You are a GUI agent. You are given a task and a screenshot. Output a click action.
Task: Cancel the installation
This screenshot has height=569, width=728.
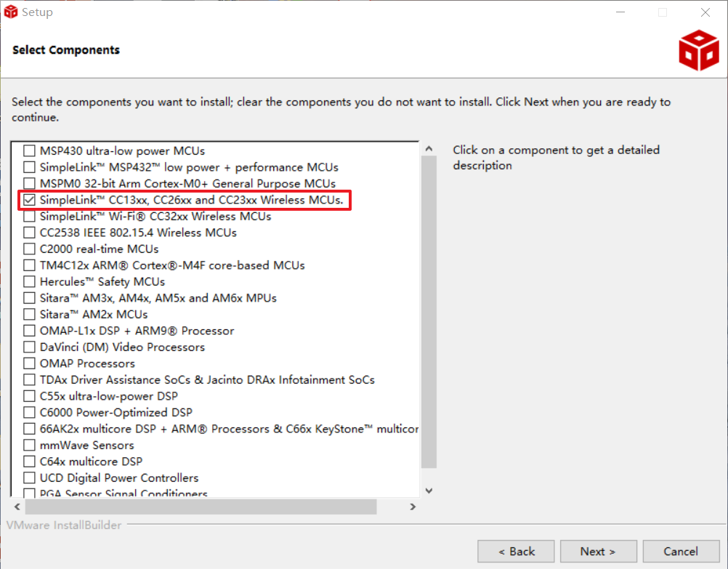681,551
